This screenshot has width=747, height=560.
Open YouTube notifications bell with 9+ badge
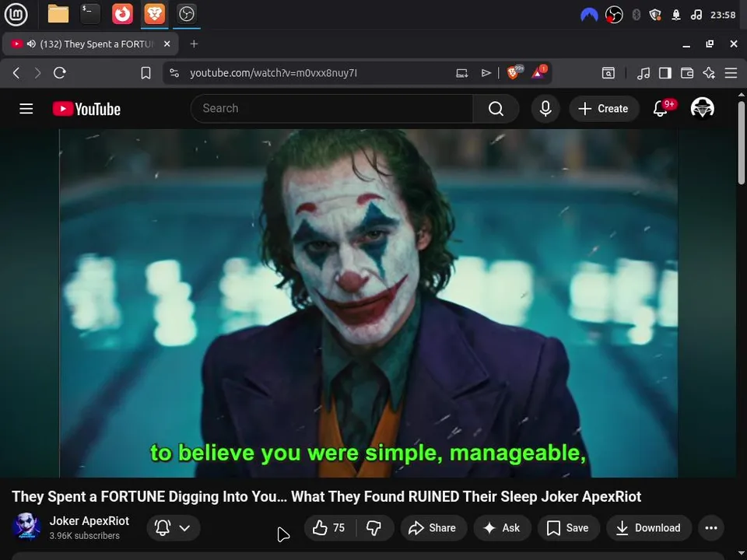[661, 109]
